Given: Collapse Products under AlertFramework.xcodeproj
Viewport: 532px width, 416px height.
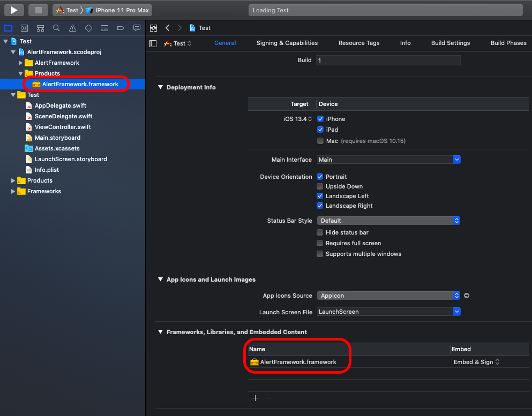Looking at the screenshot, I should pos(21,73).
